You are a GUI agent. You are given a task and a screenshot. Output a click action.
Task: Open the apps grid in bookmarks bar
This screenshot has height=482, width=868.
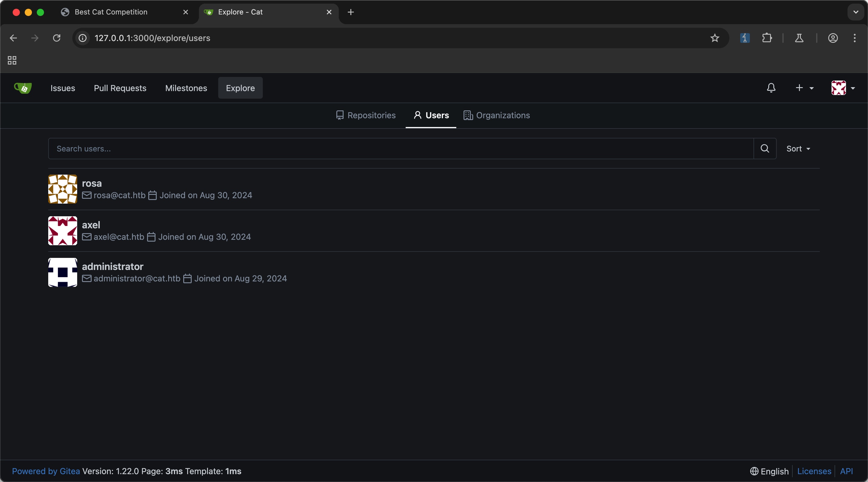(12, 60)
